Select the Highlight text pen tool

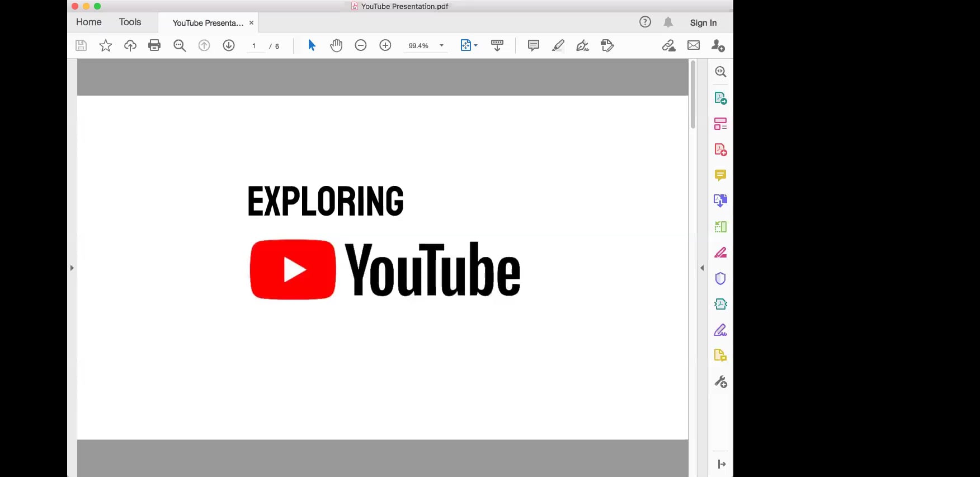(x=558, y=45)
